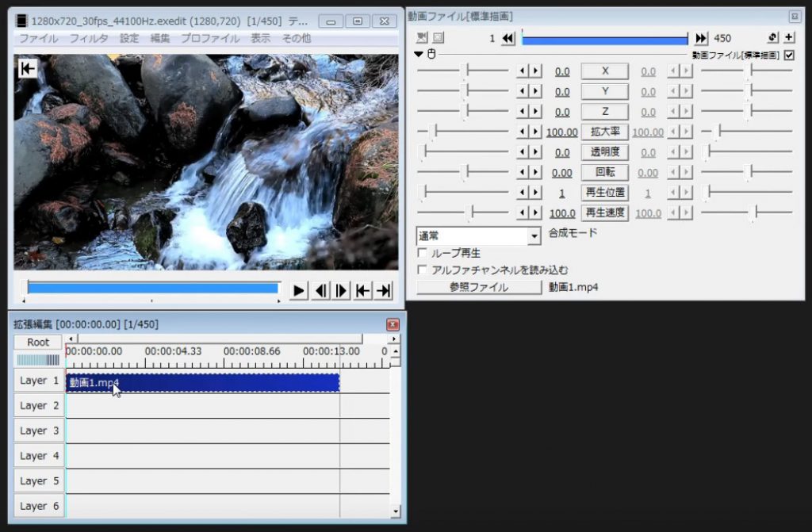Click the X parameter button to open movement options
The height and width of the screenshot is (532, 812).
604,71
